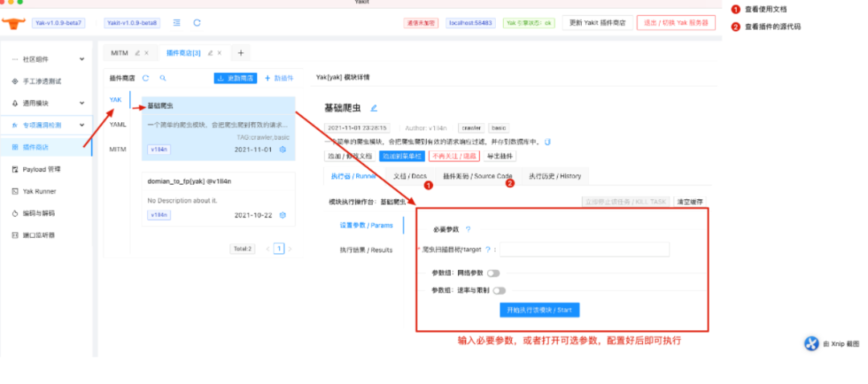Image resolution: width=868 pixels, height=384 pixels.
Task: Click the help icon next to 必要参数
Action: tap(469, 229)
